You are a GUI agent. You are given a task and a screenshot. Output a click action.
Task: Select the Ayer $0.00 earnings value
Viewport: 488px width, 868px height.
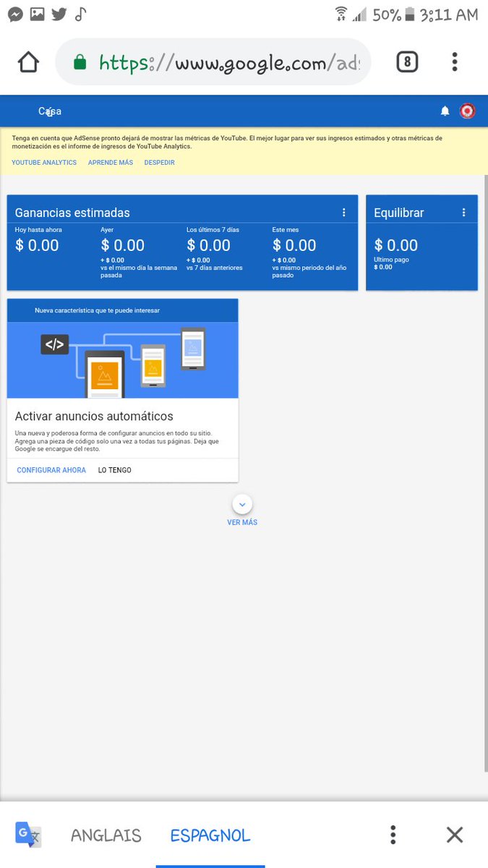pos(123,245)
